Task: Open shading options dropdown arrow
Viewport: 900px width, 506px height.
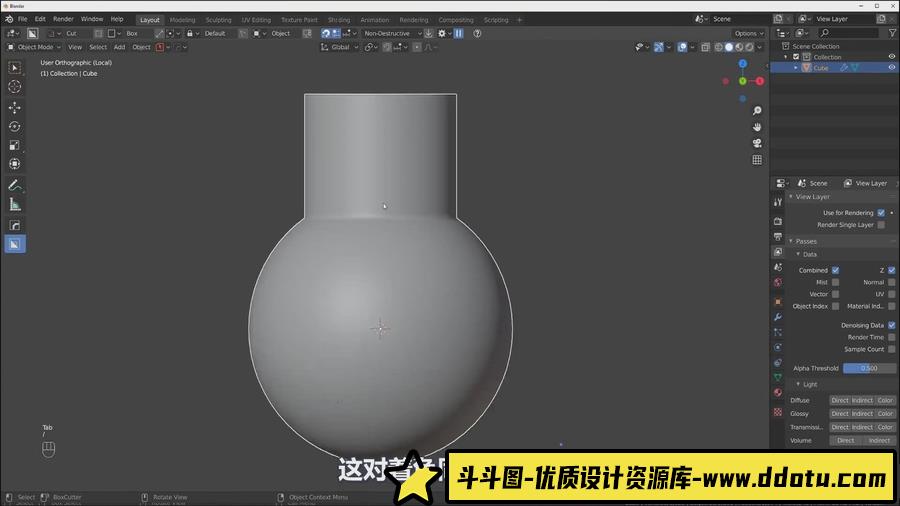Action: point(760,47)
